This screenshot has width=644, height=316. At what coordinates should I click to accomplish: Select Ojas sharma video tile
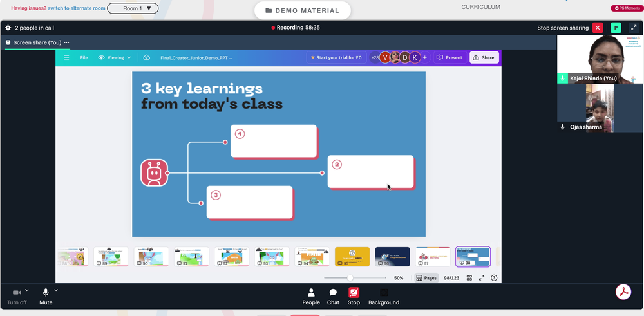[600, 108]
